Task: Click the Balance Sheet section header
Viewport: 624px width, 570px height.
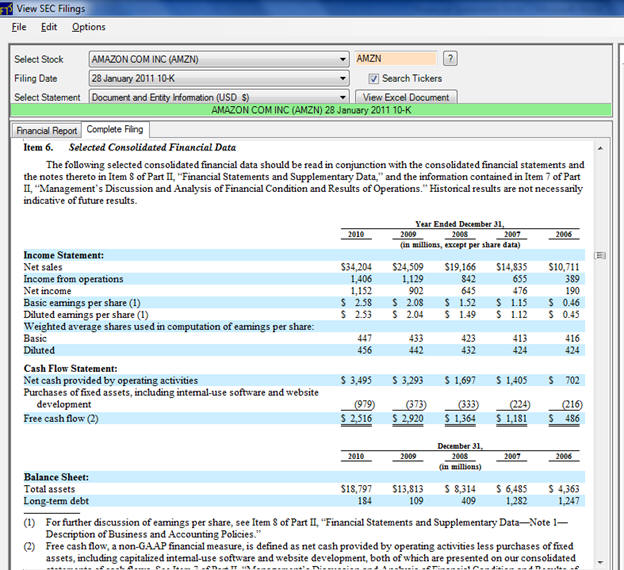Action: (56, 477)
